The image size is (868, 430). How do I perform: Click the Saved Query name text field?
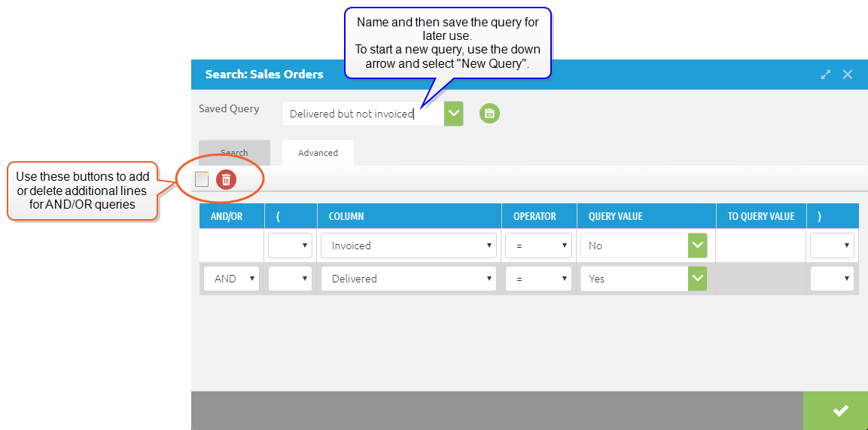click(x=363, y=114)
